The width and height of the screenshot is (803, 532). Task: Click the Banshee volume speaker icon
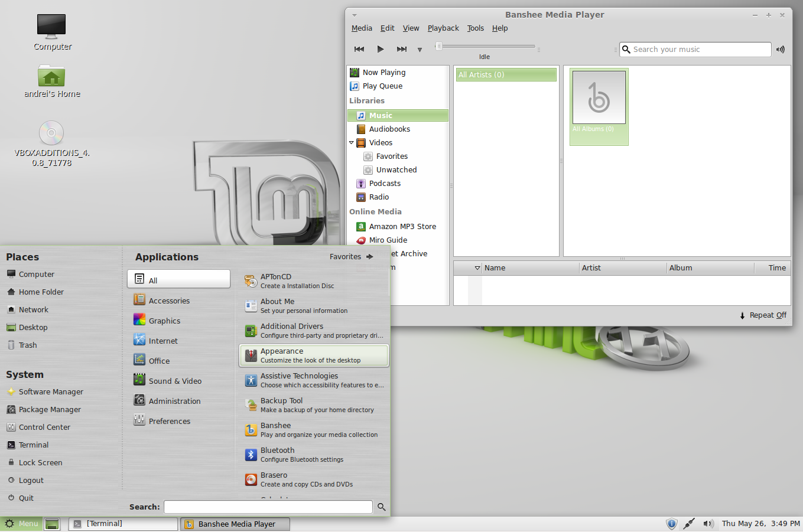pyautogui.click(x=781, y=50)
